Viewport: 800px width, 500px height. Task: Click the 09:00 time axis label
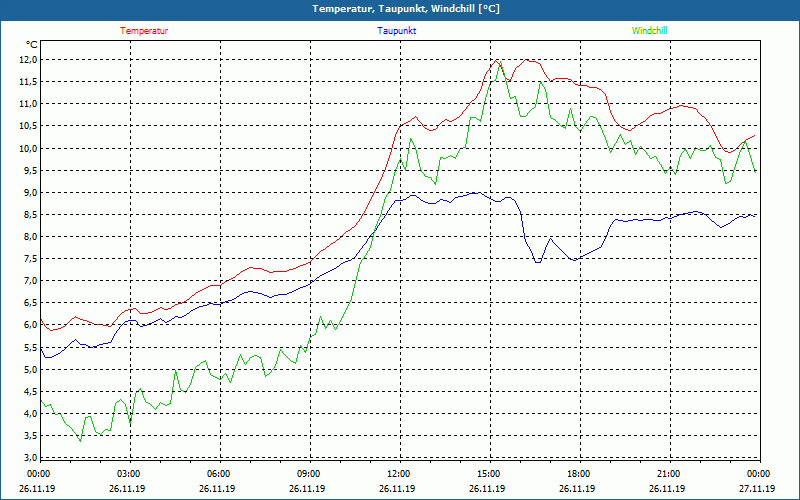[307, 474]
